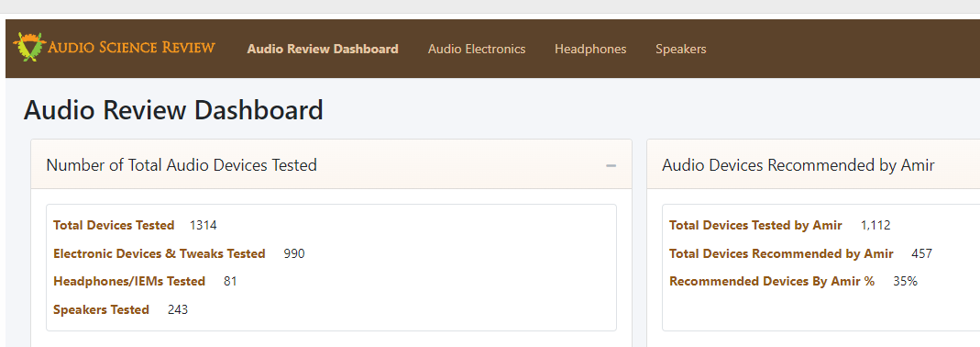Navigate to the Headphones page

tap(590, 49)
